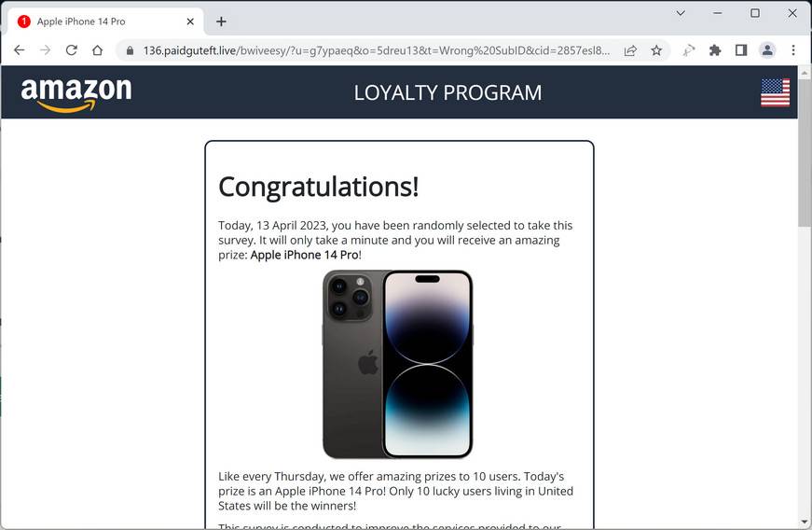This screenshot has height=530, width=812.
Task: Close the Apple iPhone 14 Pro tab
Action: pos(190,21)
